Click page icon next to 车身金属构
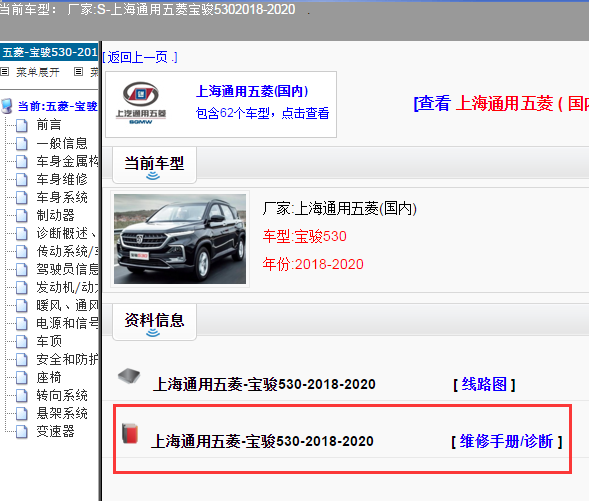The width and height of the screenshot is (589, 501). (x=22, y=161)
